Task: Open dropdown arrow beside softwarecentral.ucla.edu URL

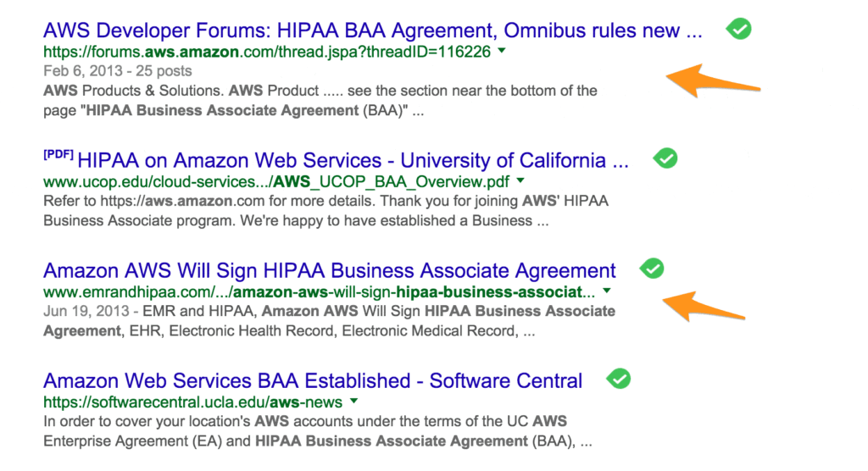Action: (x=353, y=402)
